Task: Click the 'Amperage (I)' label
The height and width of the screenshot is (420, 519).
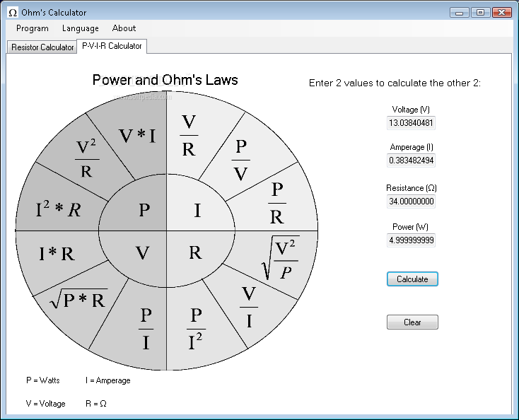Action: [412, 147]
